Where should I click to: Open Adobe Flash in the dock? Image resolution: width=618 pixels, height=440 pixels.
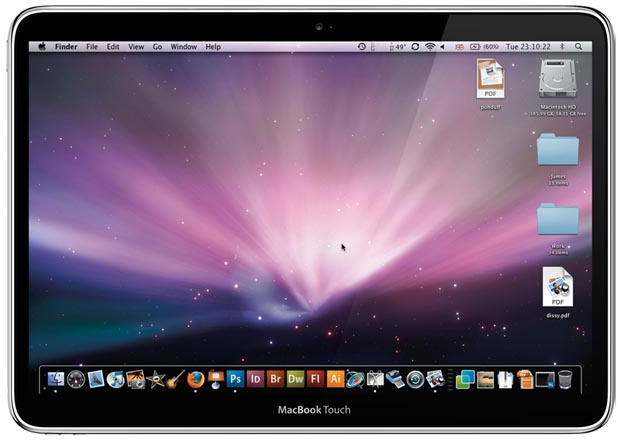pyautogui.click(x=315, y=379)
